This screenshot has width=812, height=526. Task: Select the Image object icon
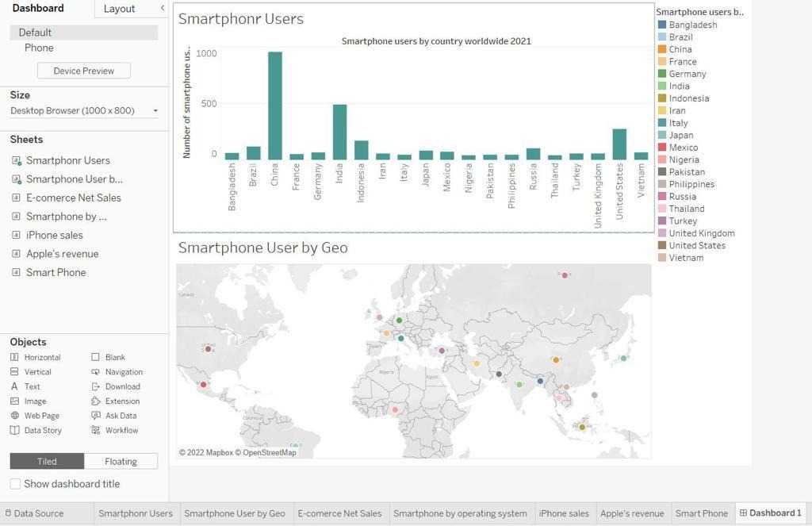14,401
